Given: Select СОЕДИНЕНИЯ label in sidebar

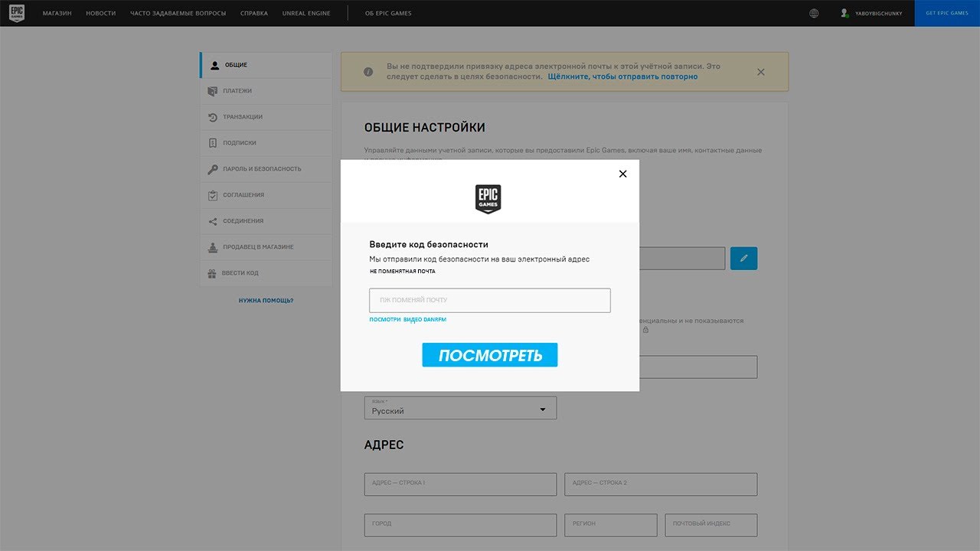Looking at the screenshot, I should pos(243,221).
